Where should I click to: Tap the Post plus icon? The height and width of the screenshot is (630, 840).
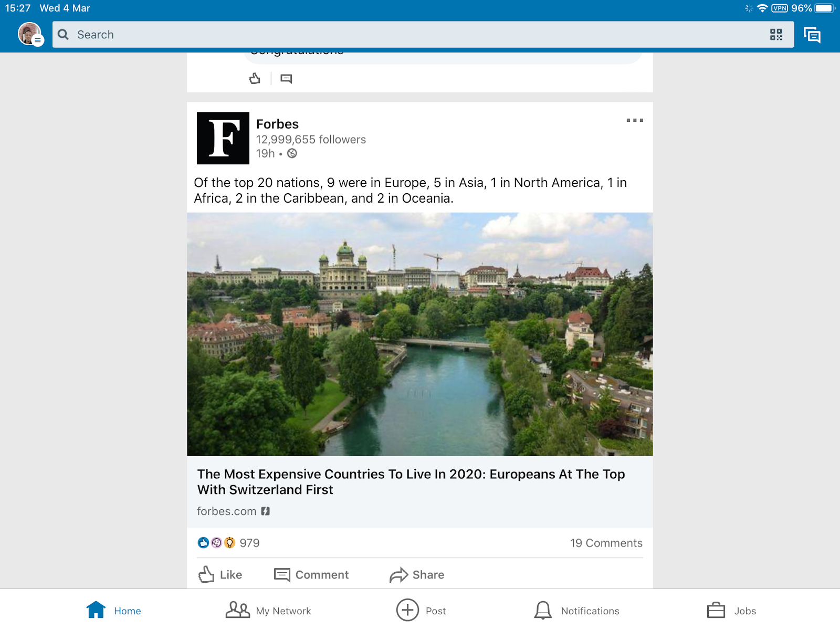tap(406, 610)
